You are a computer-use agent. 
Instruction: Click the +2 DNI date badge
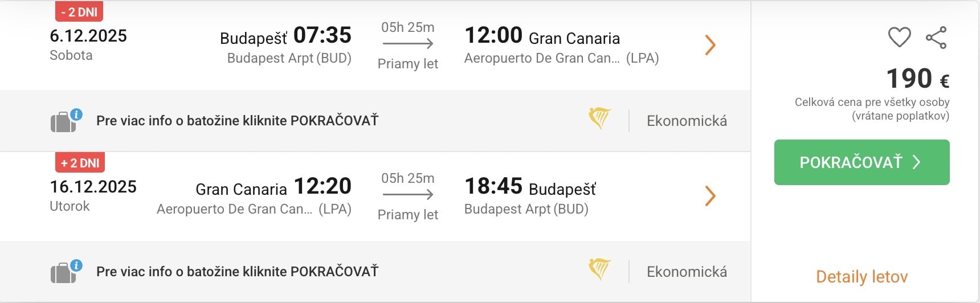pos(80,163)
